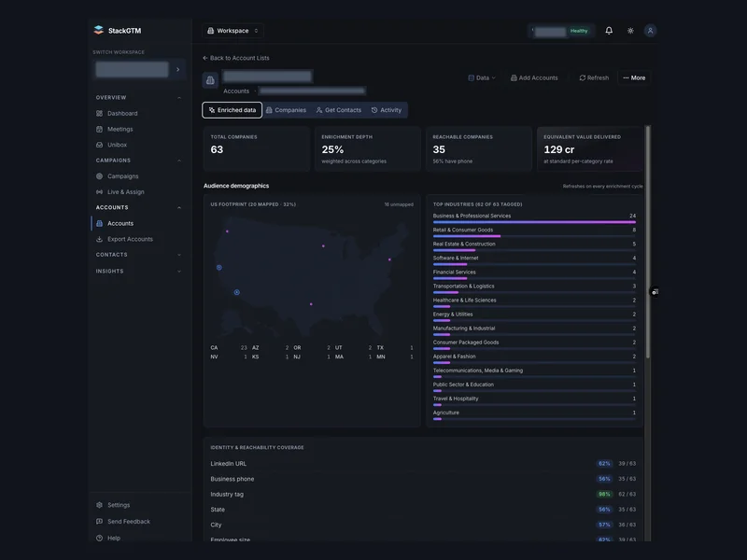Toggle the light/dark theme sun icon
Screen dimensions: 747x560
tap(630, 31)
